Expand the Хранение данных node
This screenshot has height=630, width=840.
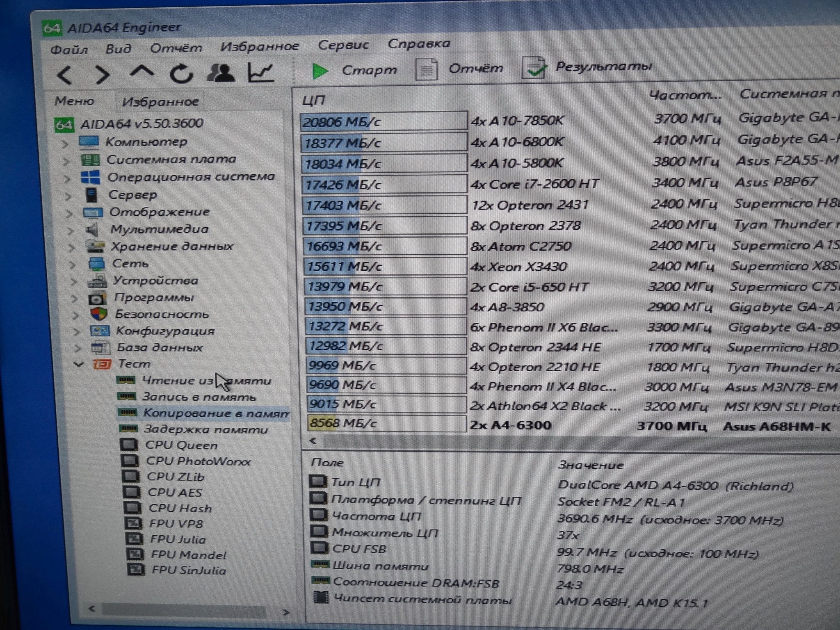click(72, 248)
